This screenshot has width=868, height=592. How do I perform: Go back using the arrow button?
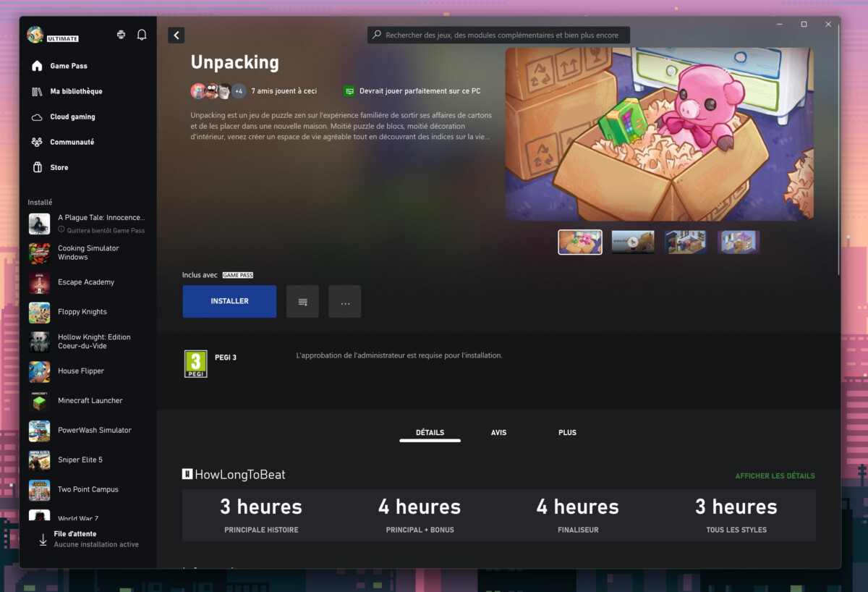point(176,35)
